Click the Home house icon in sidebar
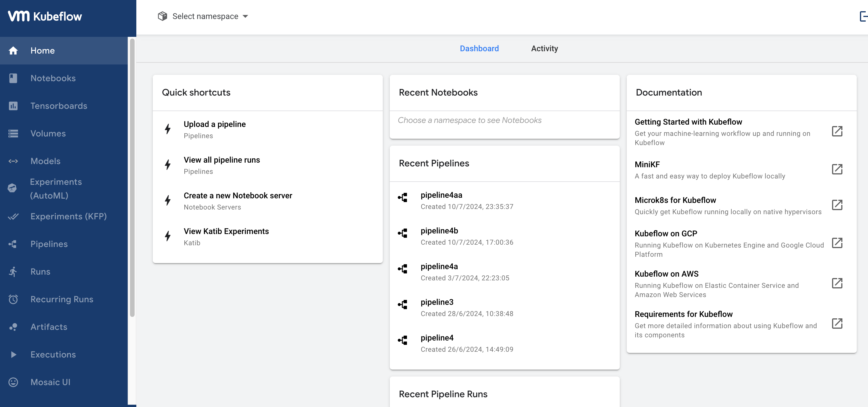Viewport: 868px width, 407px height. [x=13, y=51]
